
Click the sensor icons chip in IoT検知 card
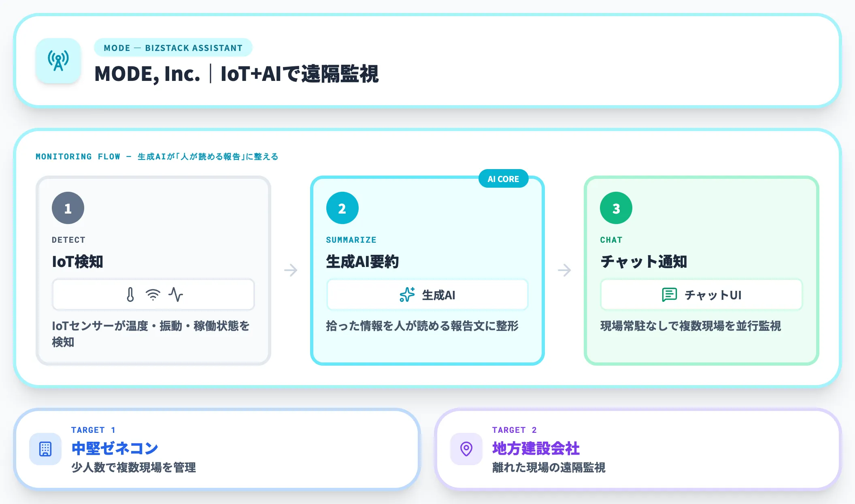click(x=153, y=295)
